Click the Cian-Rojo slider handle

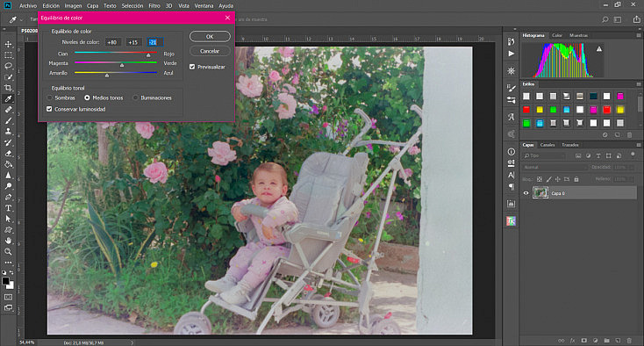(148, 55)
